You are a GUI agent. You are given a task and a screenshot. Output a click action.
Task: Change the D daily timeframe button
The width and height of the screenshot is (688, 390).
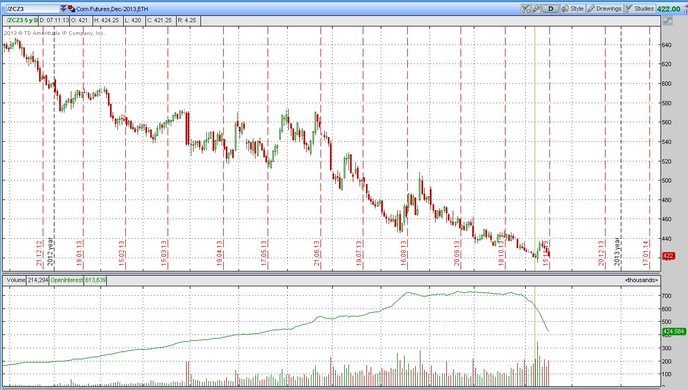[551, 8]
